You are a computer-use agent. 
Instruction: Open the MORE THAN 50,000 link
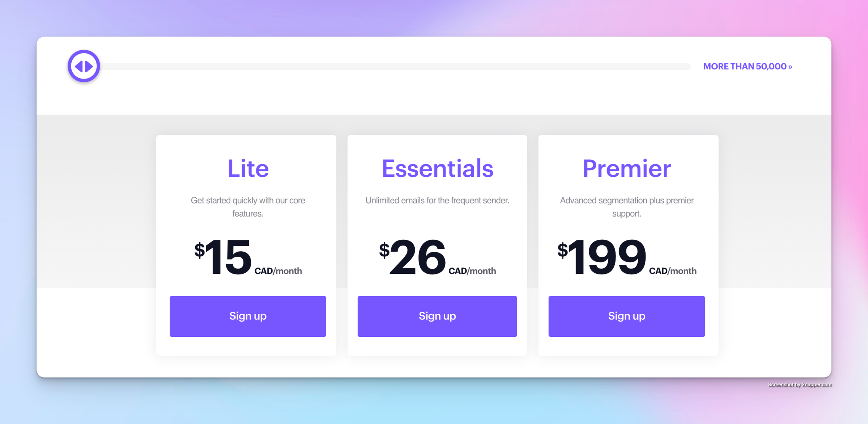click(747, 67)
